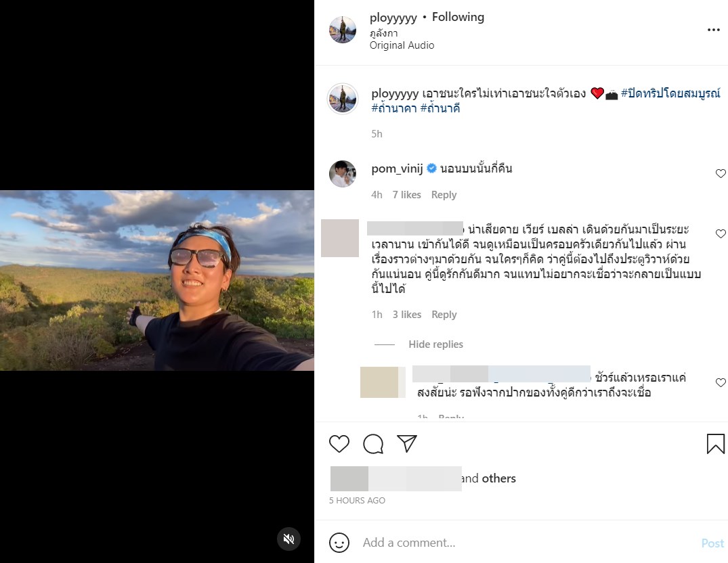This screenshot has width=728, height=563.
Task: Share post via paper plane icon
Action: pyautogui.click(x=406, y=443)
